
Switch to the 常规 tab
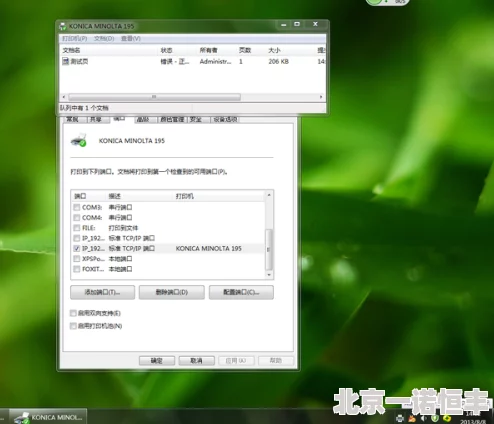pos(73,119)
